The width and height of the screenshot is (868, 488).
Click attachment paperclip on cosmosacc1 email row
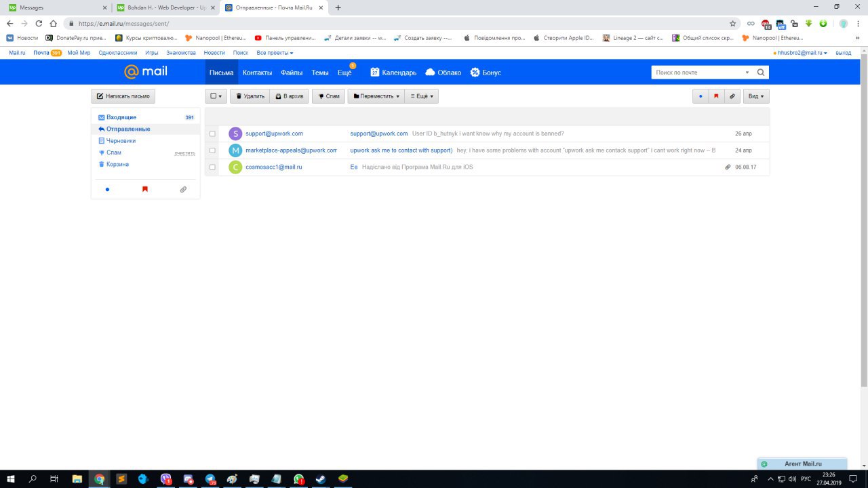(728, 167)
